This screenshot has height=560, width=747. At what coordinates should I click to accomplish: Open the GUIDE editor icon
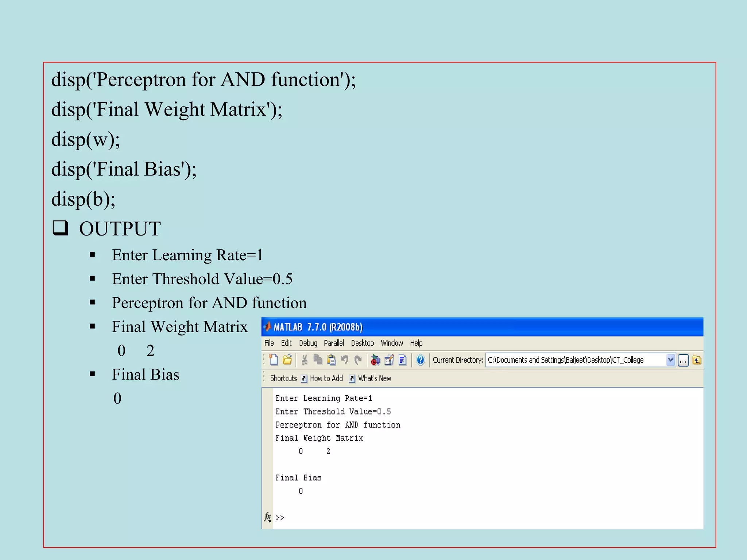(389, 360)
